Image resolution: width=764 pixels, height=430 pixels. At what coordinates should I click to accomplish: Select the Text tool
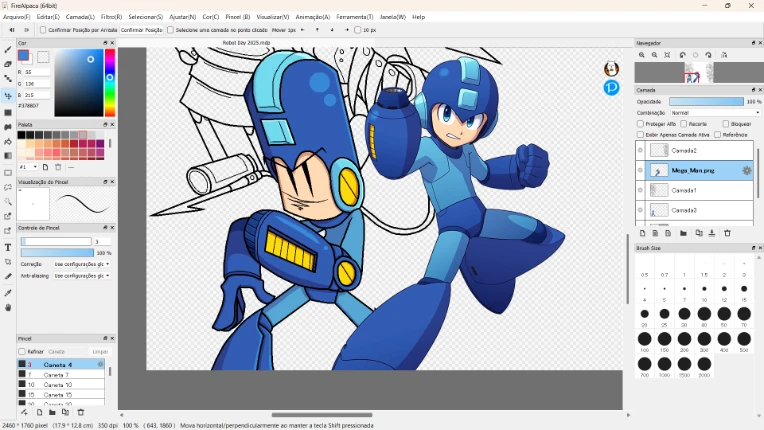[x=8, y=247]
